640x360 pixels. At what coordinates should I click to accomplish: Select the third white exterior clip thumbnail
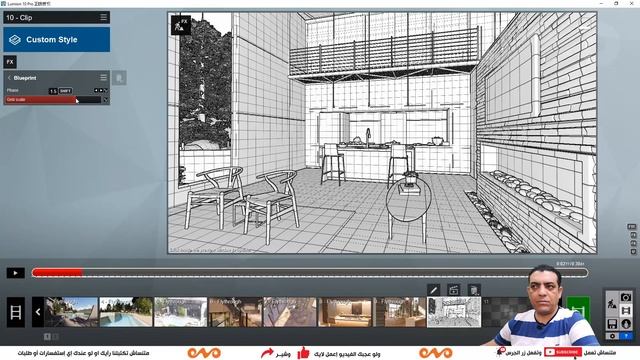(x=181, y=312)
